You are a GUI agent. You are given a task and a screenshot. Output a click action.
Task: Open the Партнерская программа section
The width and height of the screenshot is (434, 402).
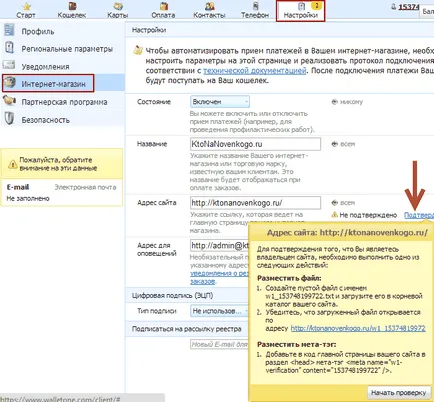coord(63,102)
